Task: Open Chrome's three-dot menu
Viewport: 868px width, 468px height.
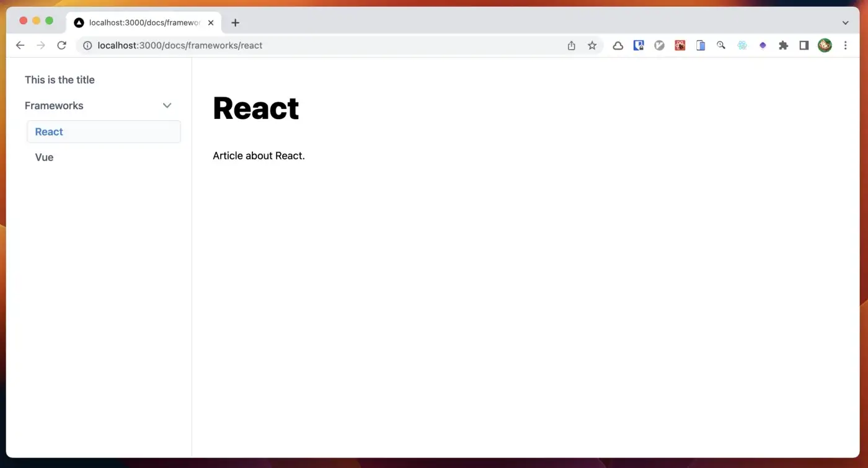Action: pos(845,45)
